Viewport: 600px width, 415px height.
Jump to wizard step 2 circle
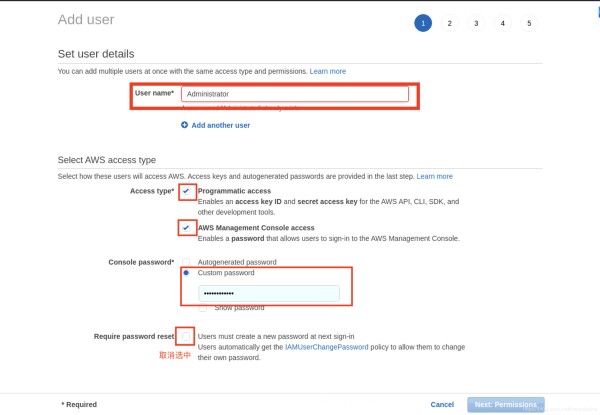click(450, 23)
